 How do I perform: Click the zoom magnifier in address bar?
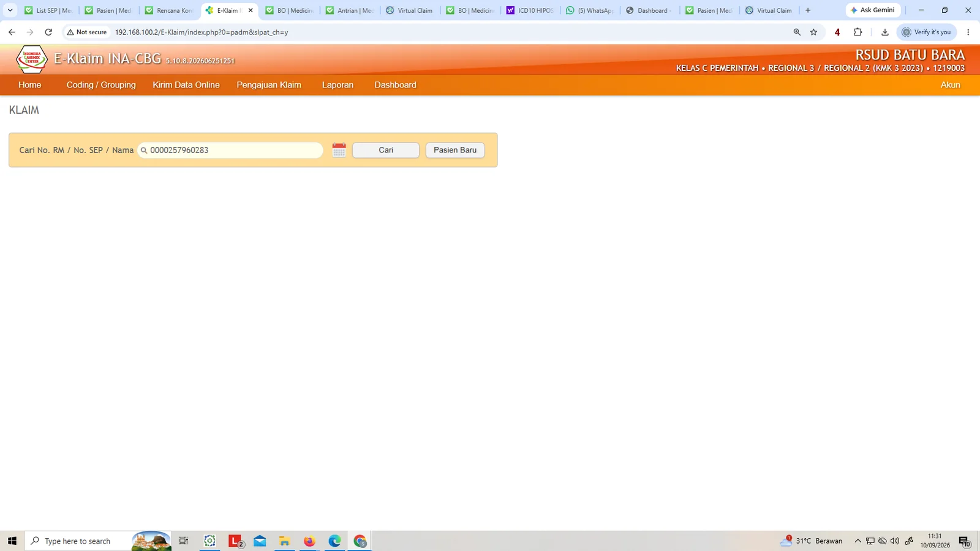797,32
